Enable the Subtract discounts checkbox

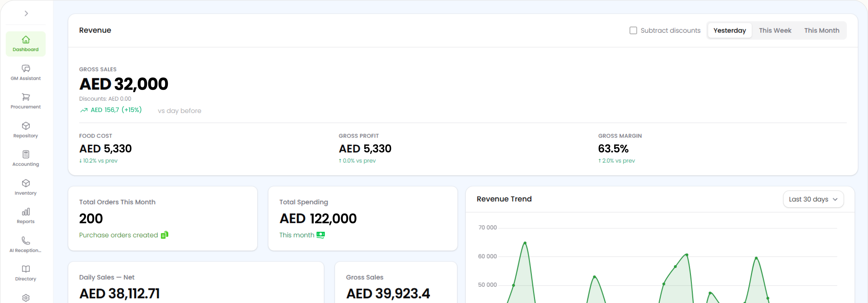tap(633, 31)
